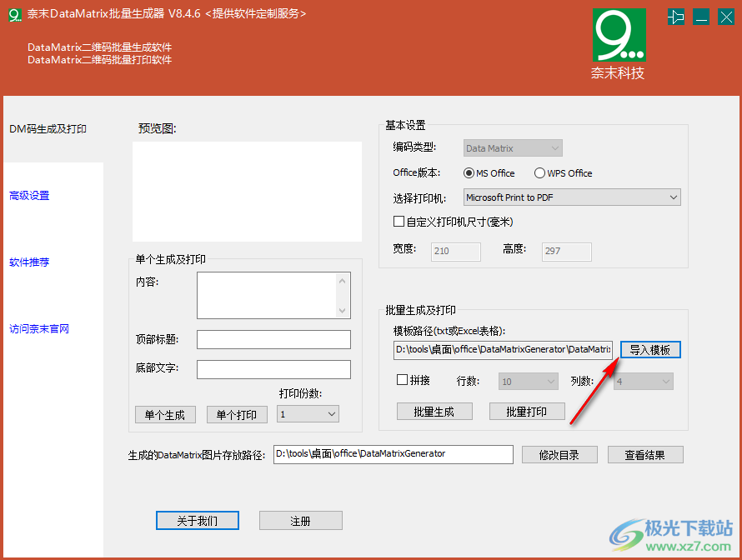Click the image save path field
Screen dimensions: 742x560
coord(394,454)
